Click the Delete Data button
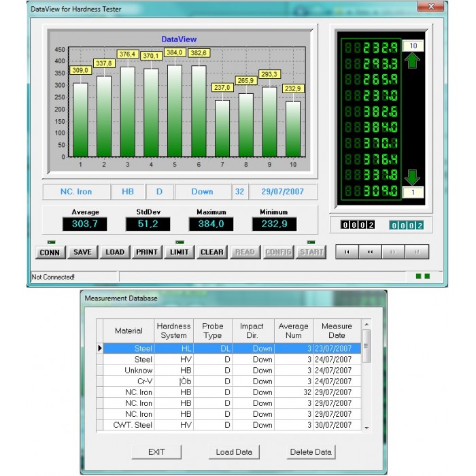Screen dimensions: 476x476 (x=311, y=452)
